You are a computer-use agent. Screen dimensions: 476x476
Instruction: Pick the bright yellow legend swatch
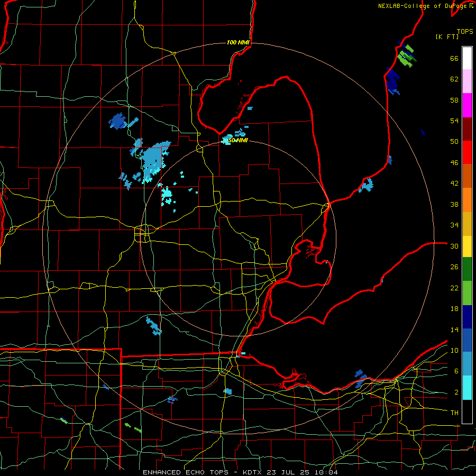click(x=467, y=246)
